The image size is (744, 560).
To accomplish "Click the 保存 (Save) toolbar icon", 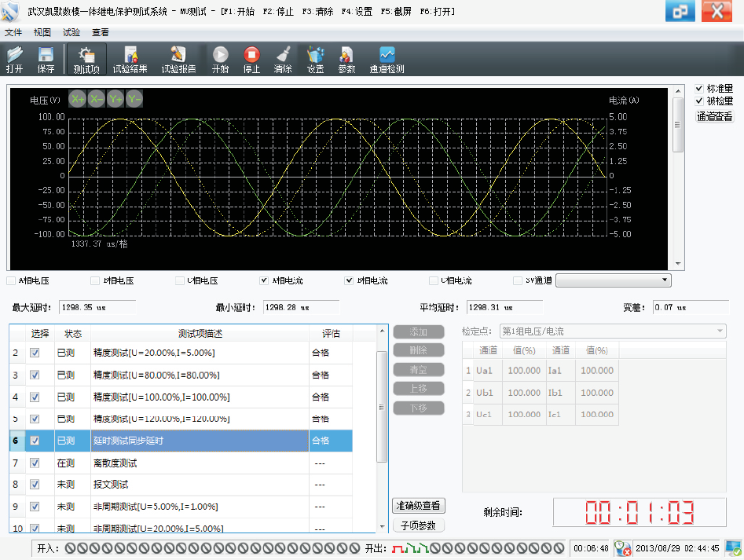I will tap(46, 59).
